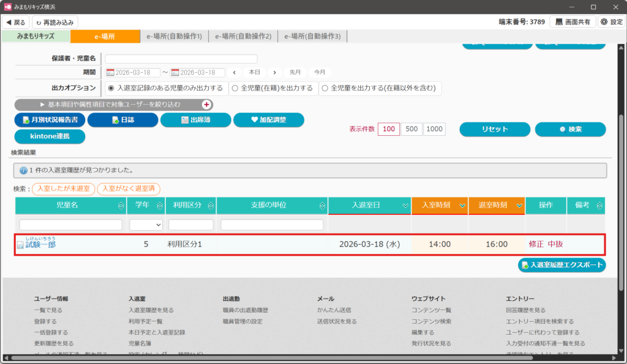Click the 加配調整 heart button
627x364 pixels.
[x=268, y=120]
